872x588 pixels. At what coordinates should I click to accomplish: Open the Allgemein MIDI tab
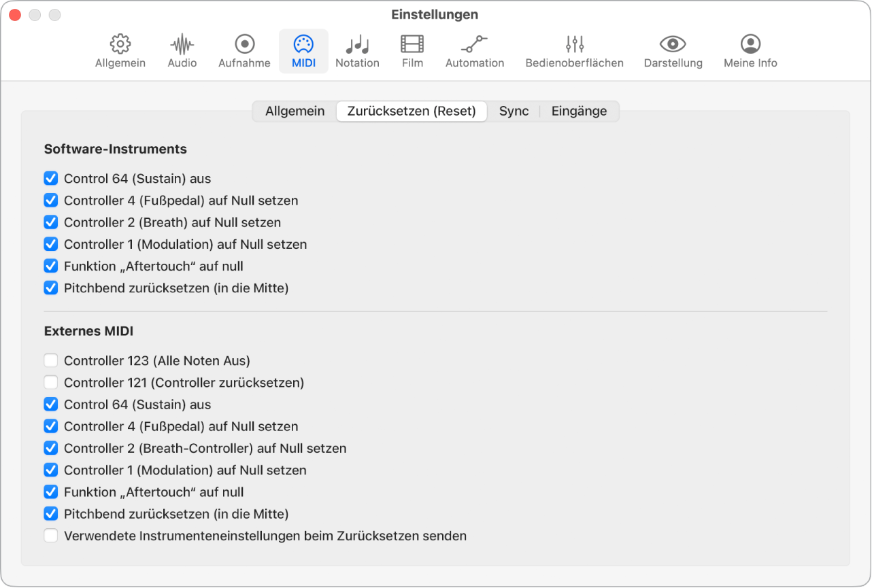(x=295, y=111)
